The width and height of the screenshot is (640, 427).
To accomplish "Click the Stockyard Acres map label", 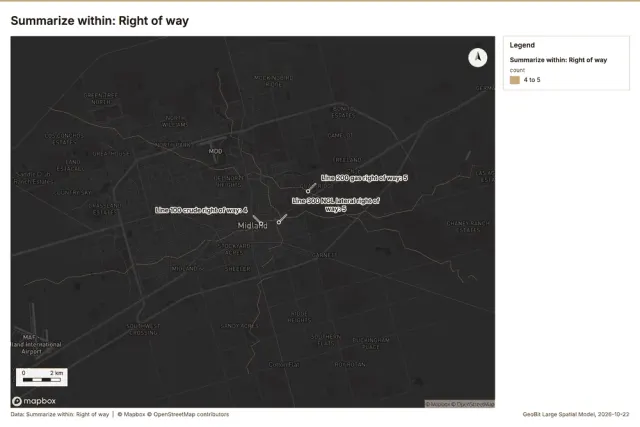I will (x=234, y=249).
